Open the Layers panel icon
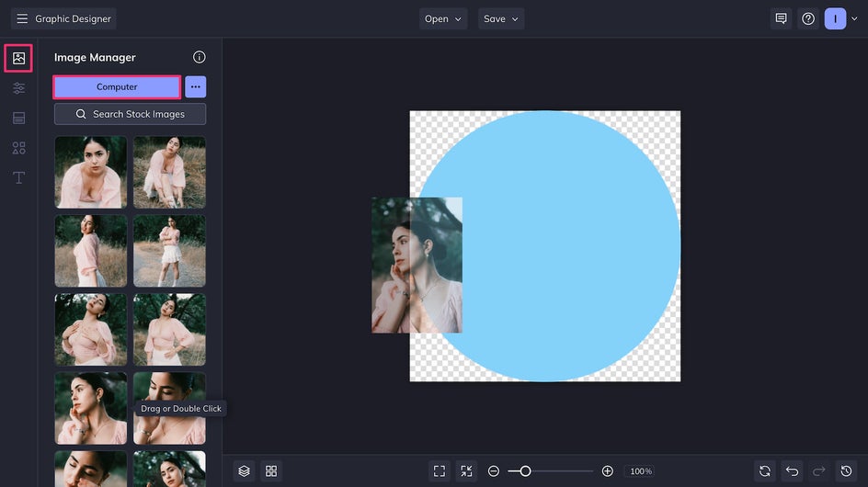This screenshot has height=487, width=868. 245,471
